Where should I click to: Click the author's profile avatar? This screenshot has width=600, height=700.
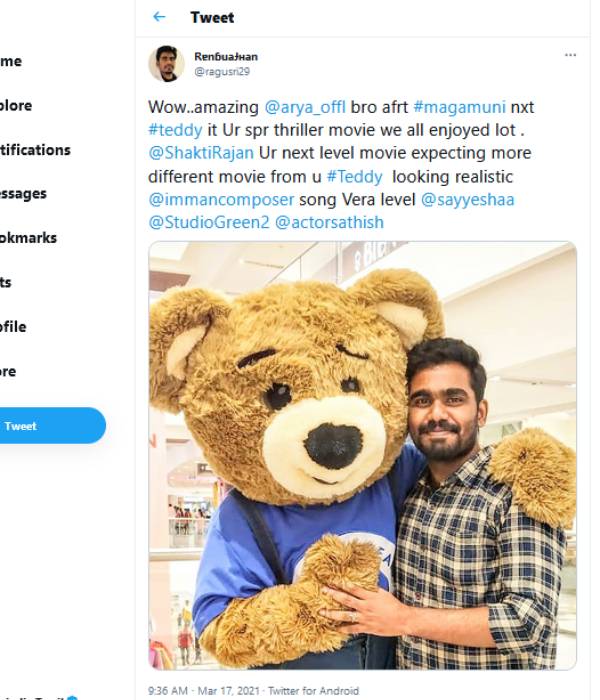tap(166, 63)
